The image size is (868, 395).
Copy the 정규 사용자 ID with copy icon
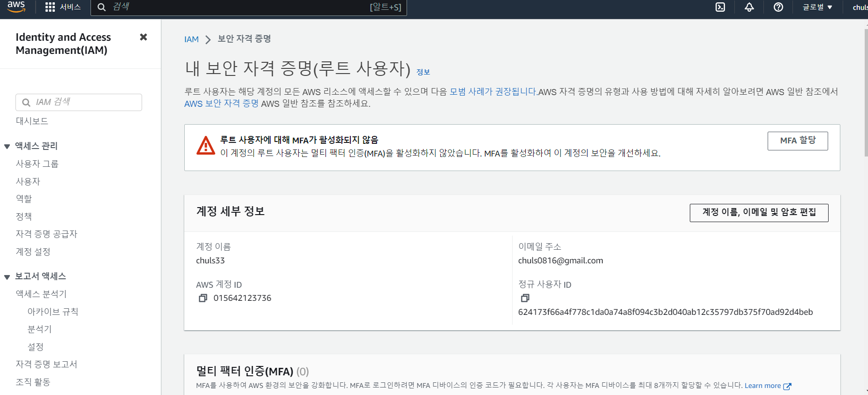[525, 298]
